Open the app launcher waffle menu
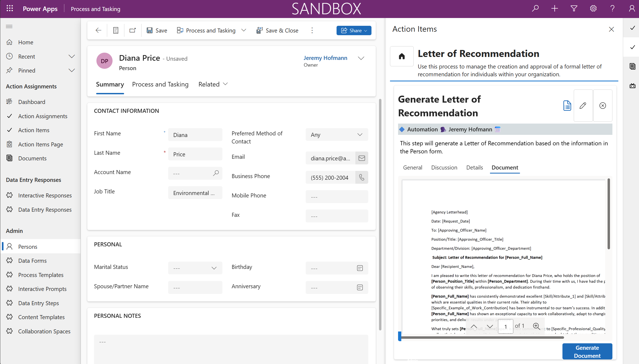639x364 pixels. [10, 9]
